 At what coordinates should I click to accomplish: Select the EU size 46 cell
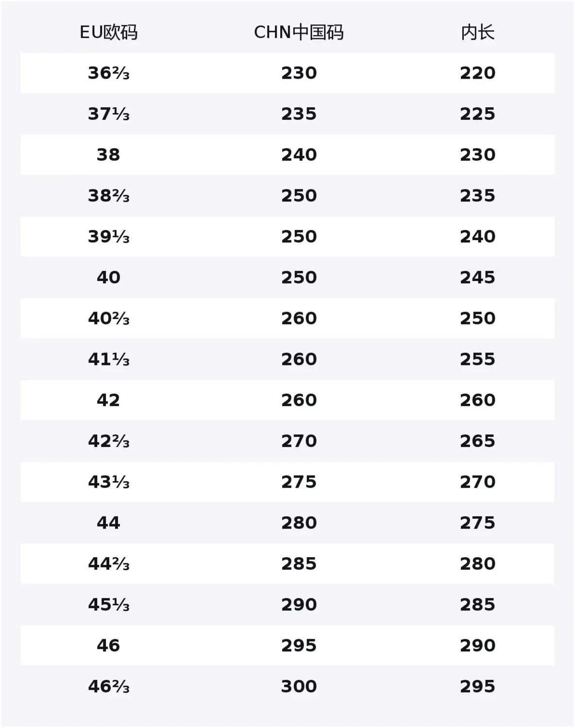108,645
